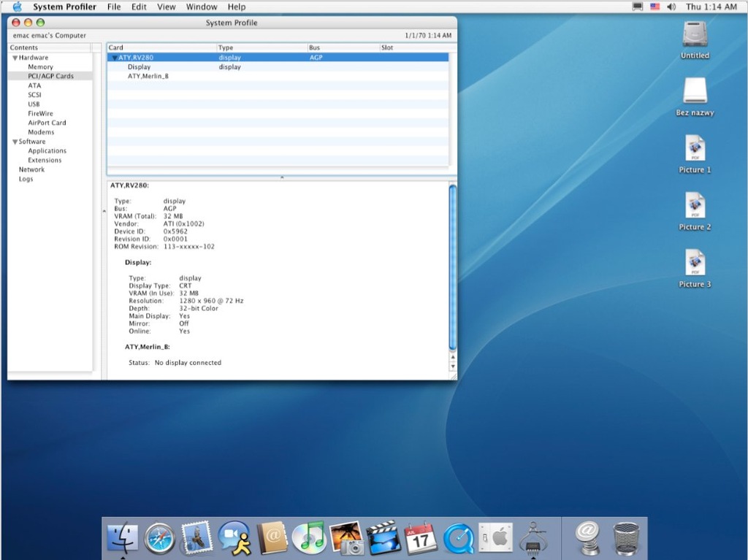The image size is (748, 560).
Task: Select the Display row under ATY,RV280
Action: (x=278, y=66)
